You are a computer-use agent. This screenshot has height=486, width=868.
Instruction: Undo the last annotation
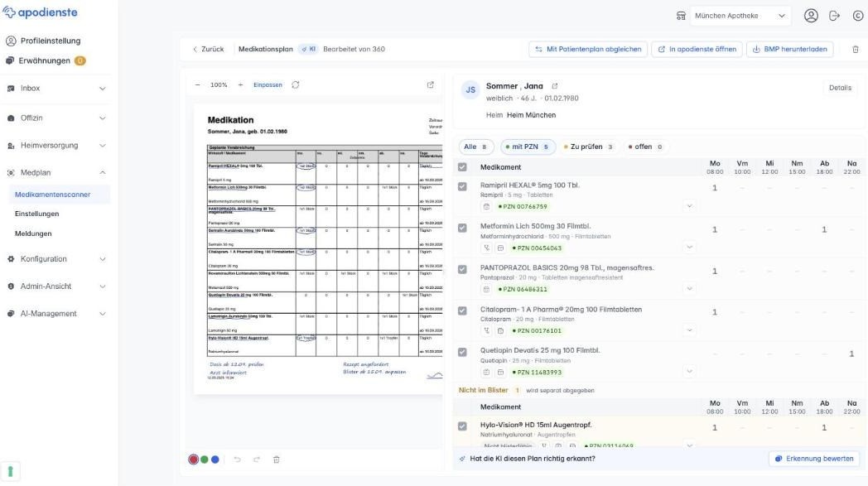coord(237,460)
